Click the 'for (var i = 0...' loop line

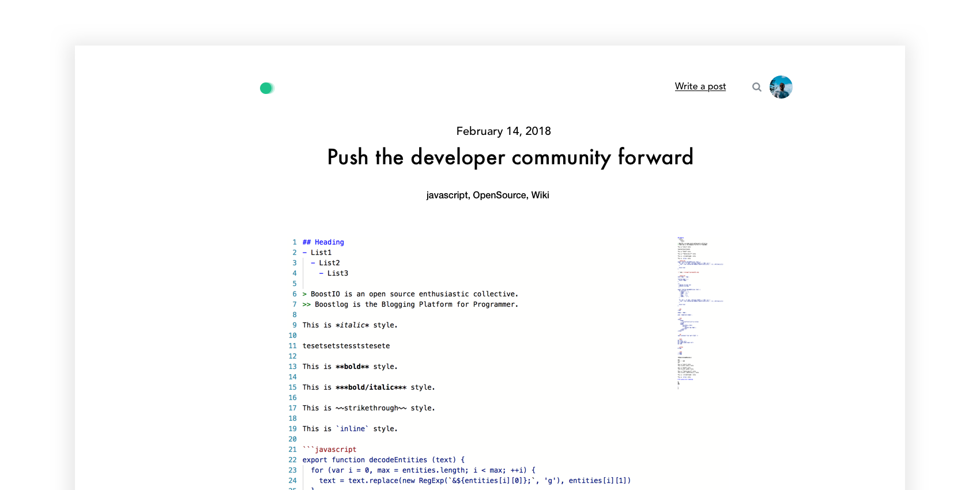tap(423, 470)
